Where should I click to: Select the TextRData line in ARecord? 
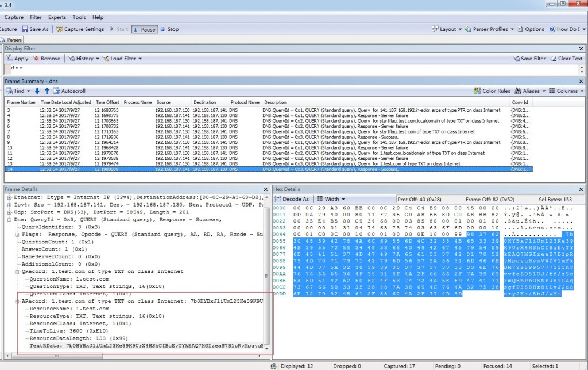click(146, 346)
